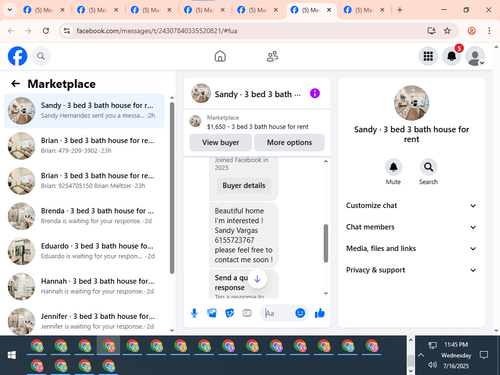Go to the Home feed icon
The width and height of the screenshot is (500, 375).
click(x=220, y=56)
